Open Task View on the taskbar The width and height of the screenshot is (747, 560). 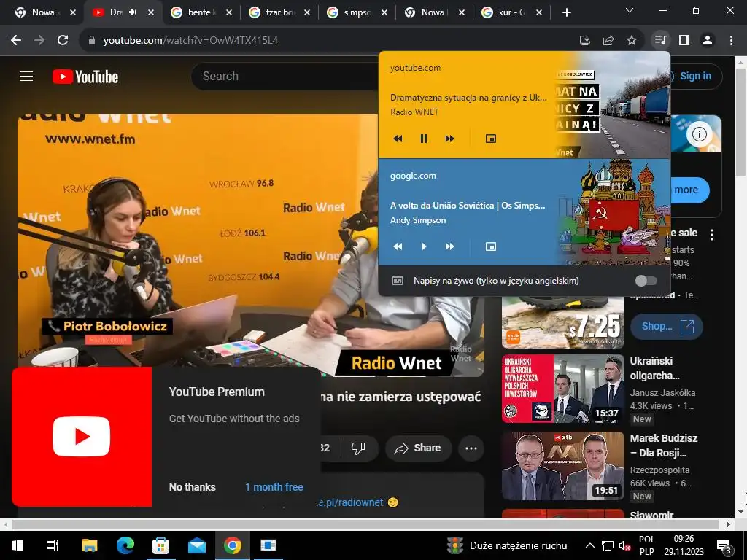[53, 545]
